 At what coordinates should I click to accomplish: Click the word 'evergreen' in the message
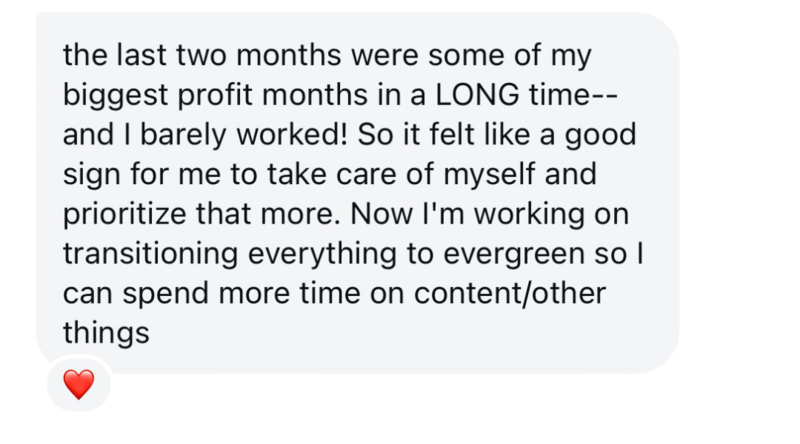(514, 254)
